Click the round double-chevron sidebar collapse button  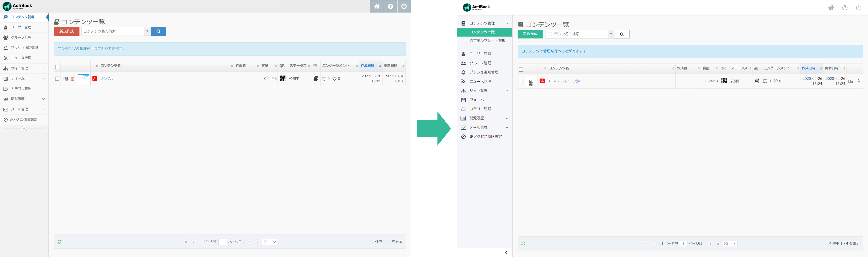24,128
